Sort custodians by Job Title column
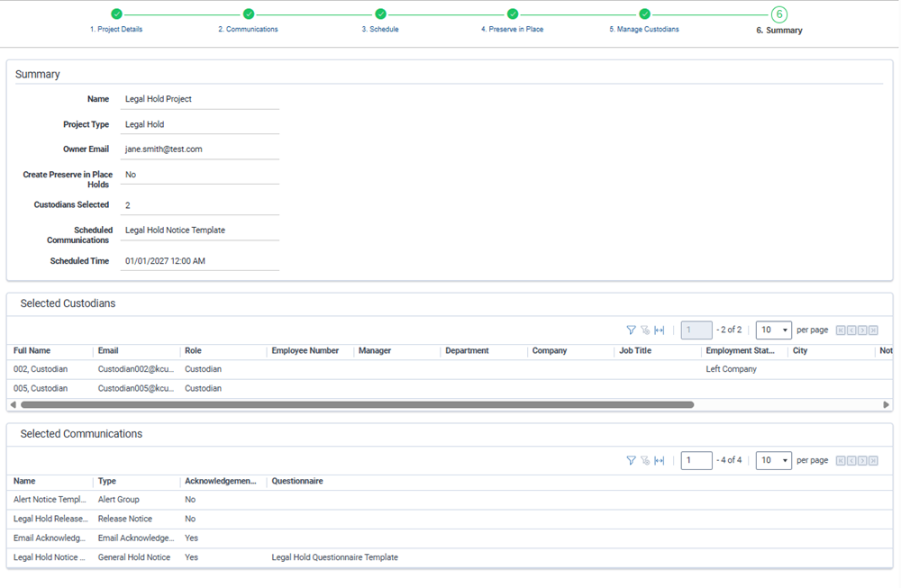901x588 pixels. (635, 351)
